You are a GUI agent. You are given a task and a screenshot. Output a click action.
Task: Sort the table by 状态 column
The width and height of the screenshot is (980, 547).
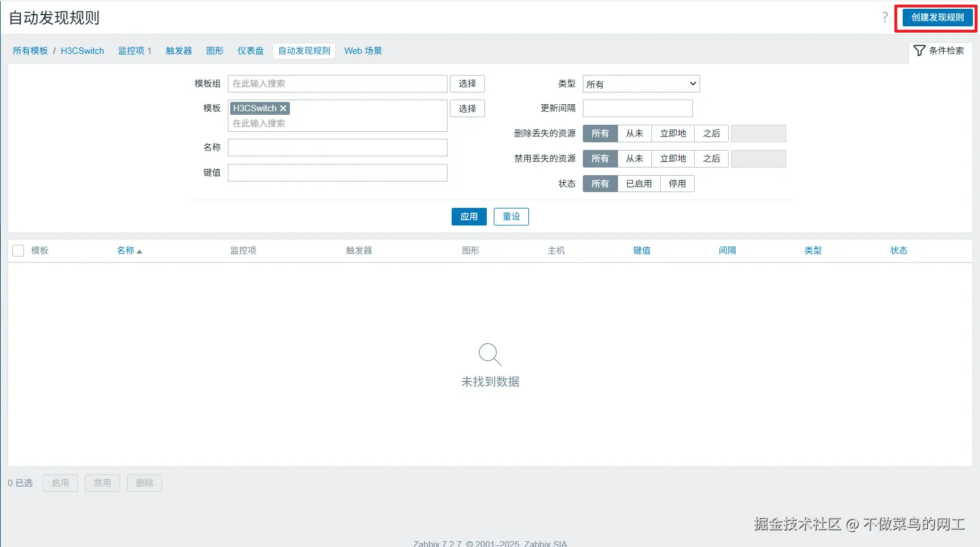click(899, 251)
